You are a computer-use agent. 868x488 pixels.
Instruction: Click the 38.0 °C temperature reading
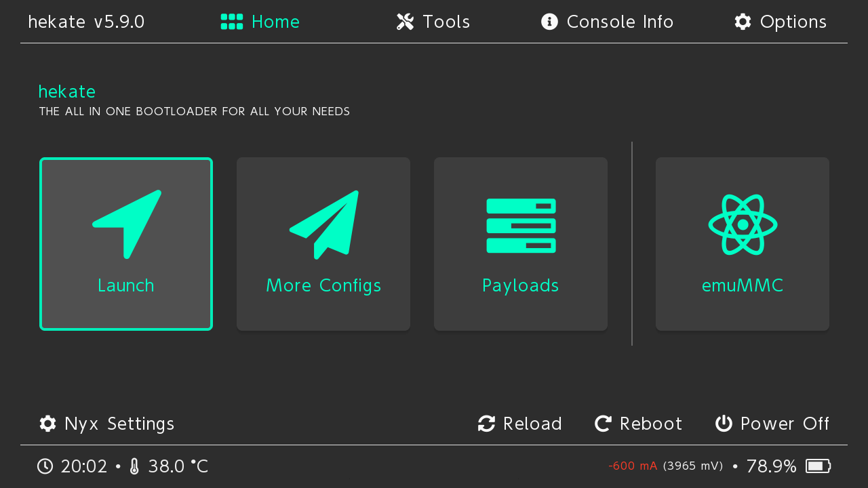point(178,466)
